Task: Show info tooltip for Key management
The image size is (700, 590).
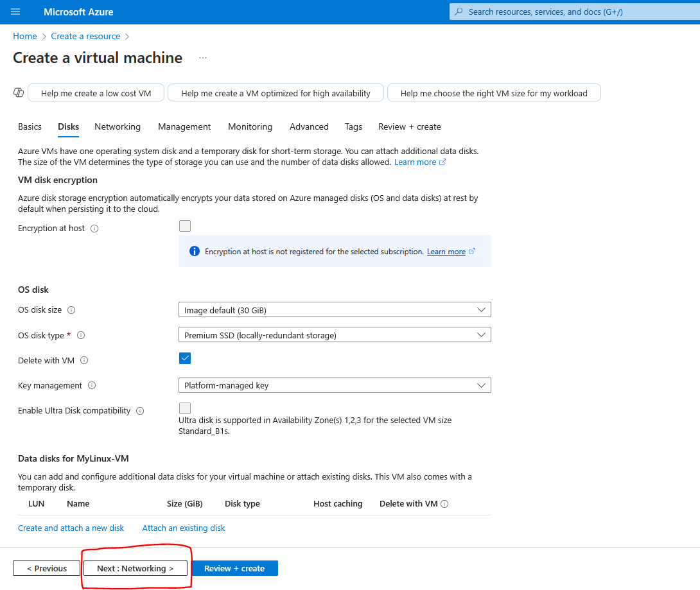Action: coord(92,385)
